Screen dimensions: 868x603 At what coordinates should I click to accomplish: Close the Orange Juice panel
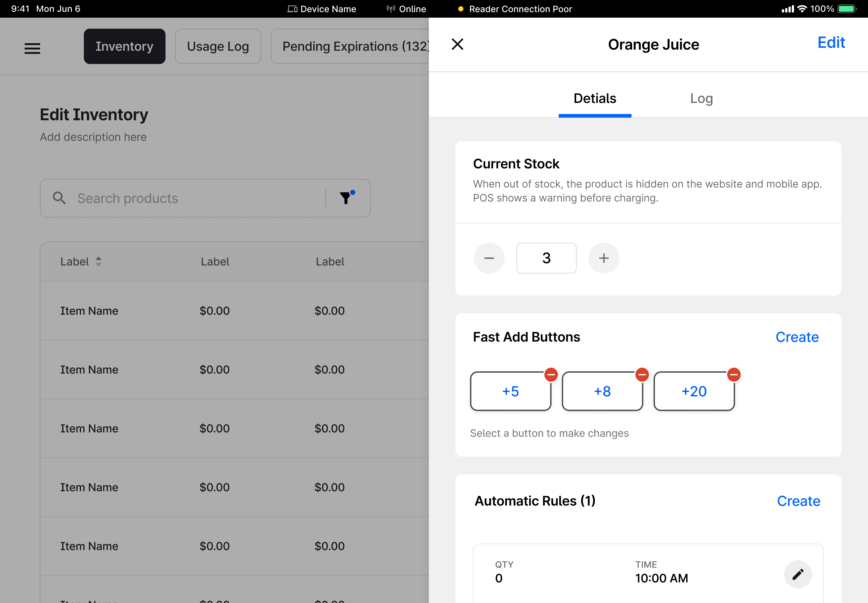(x=457, y=44)
